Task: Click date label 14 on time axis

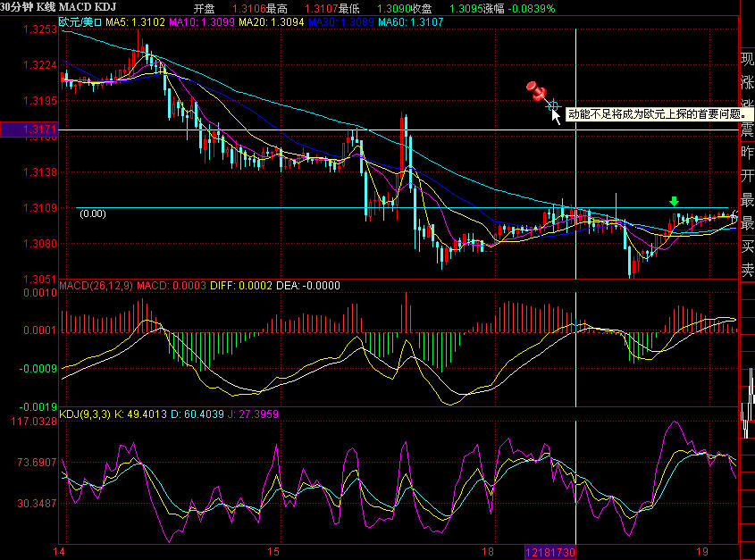Action: click(x=59, y=552)
